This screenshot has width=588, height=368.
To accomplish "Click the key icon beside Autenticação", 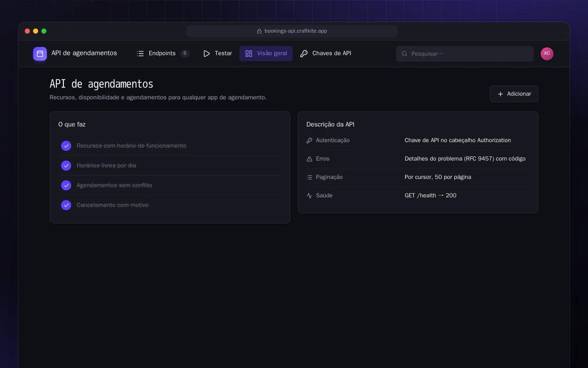I will click(310, 140).
